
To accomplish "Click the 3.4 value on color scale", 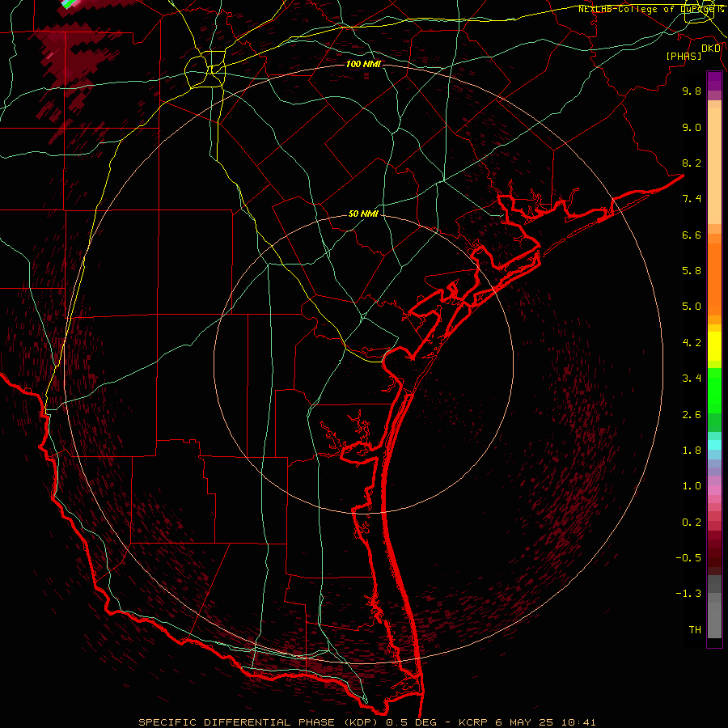I will (692, 379).
